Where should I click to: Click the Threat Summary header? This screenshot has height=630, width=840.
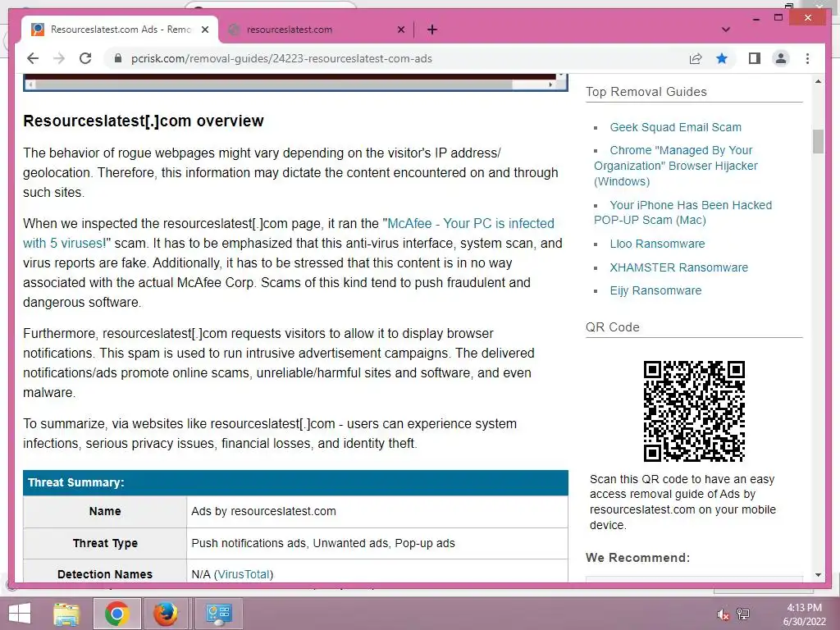pos(295,482)
